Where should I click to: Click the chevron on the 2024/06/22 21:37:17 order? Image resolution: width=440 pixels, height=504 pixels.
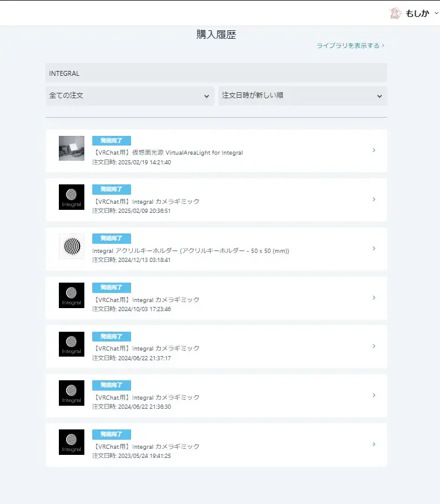[x=374, y=346]
